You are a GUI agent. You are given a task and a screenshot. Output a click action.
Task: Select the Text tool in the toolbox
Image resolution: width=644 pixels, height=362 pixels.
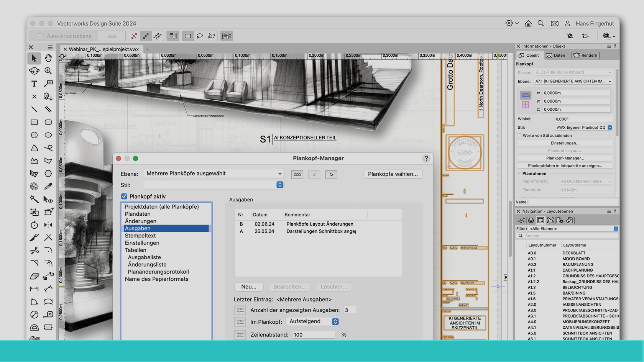point(34,84)
